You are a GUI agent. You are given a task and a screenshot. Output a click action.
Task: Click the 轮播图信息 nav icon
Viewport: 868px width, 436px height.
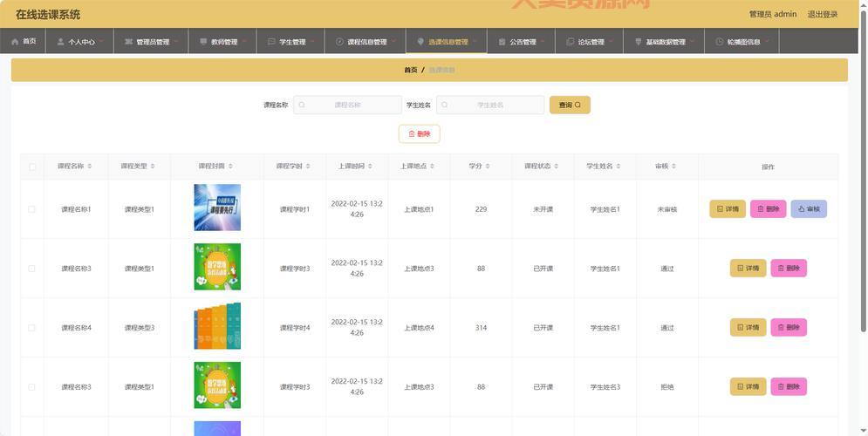point(719,42)
